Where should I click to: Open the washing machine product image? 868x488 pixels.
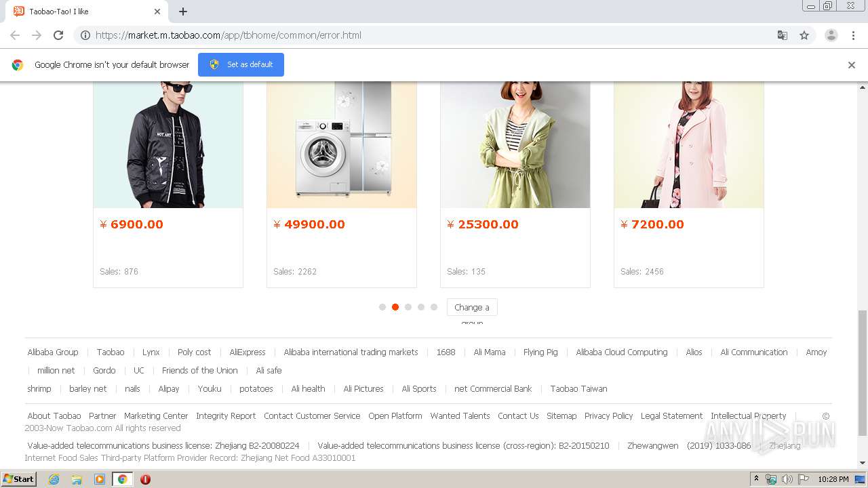[342, 144]
